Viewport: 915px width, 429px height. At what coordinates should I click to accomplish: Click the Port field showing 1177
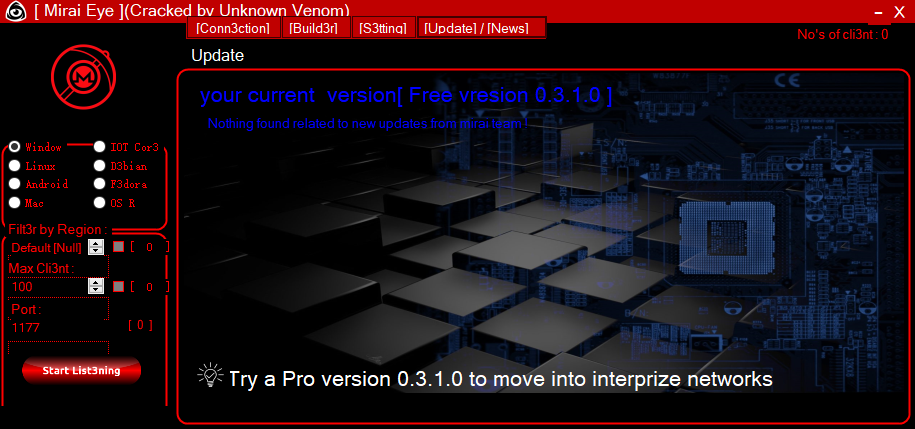tap(58, 327)
